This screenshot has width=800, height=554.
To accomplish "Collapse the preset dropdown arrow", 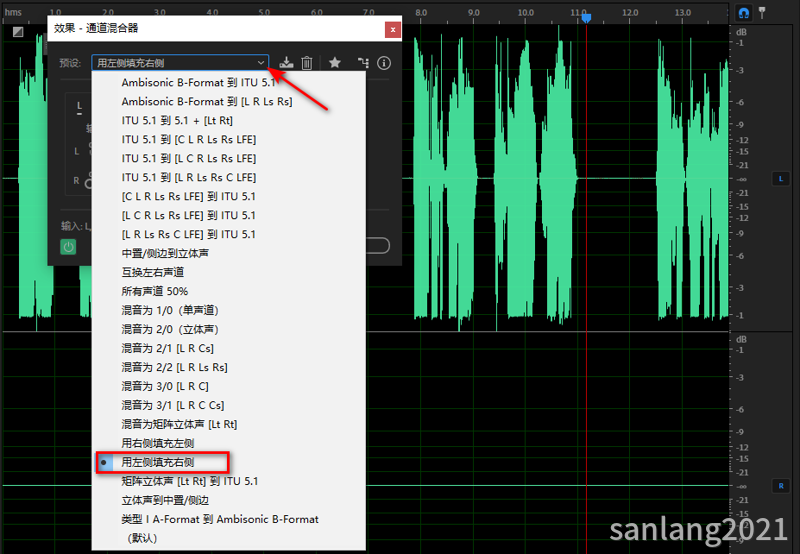I will pyautogui.click(x=261, y=63).
